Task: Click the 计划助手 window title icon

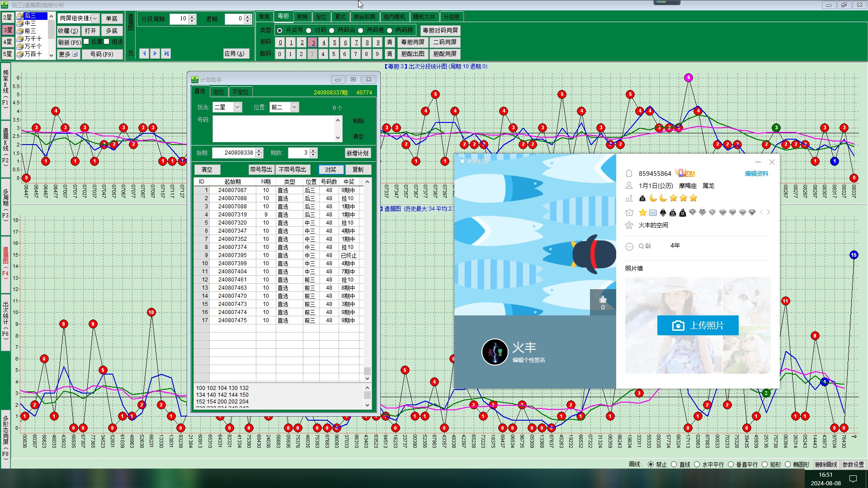Action: [x=195, y=80]
